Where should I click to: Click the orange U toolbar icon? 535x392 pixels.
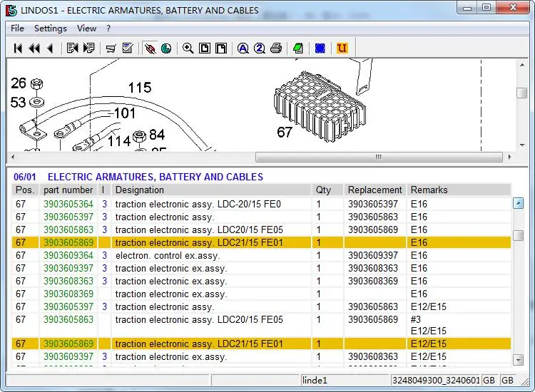pos(342,48)
